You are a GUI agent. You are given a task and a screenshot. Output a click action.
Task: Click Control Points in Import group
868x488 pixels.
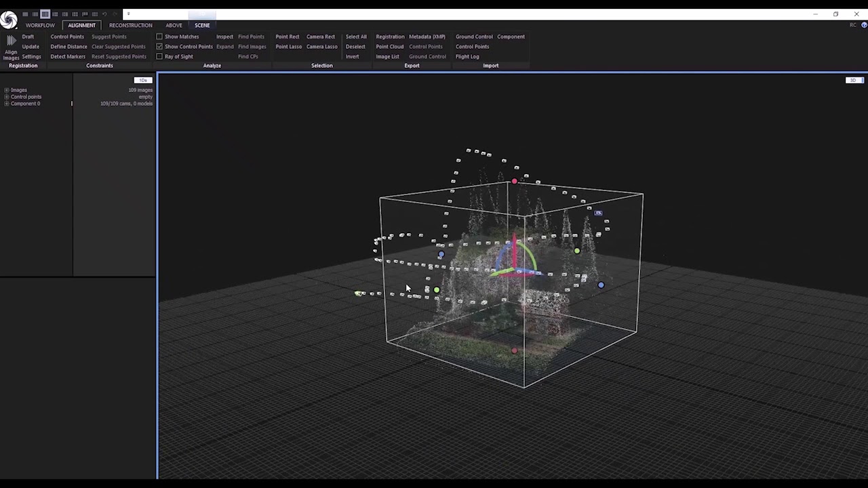point(472,47)
